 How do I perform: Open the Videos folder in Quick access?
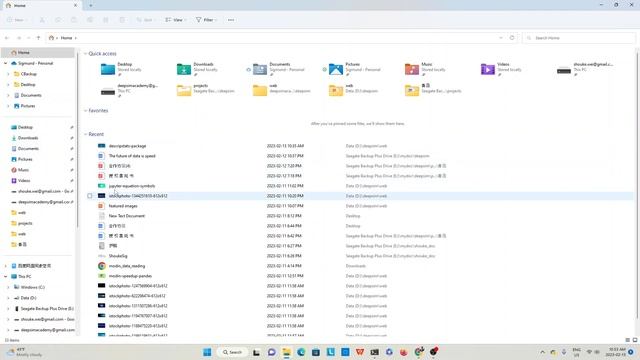click(502, 69)
